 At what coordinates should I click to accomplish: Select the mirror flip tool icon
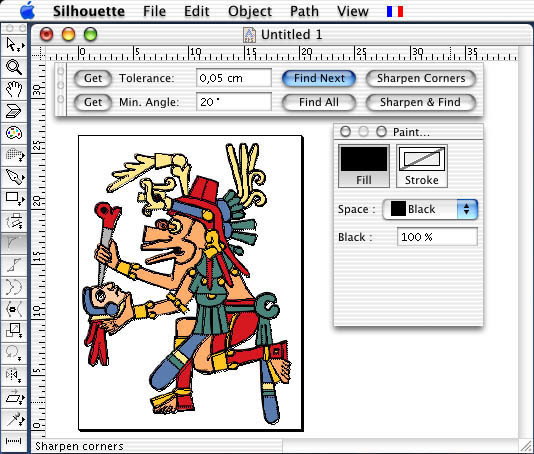click(14, 375)
